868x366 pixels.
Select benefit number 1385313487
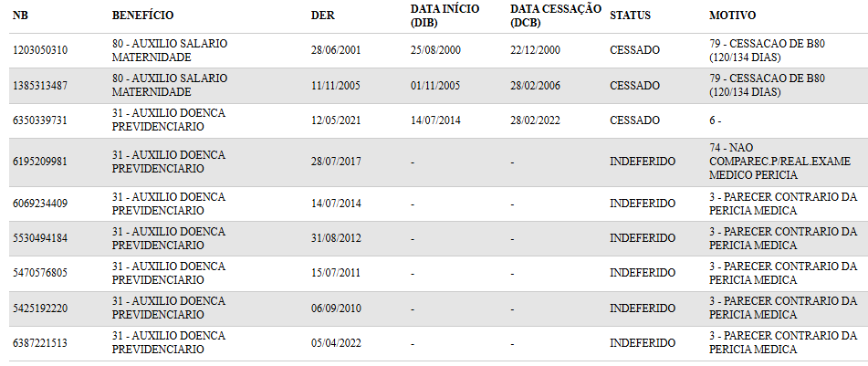coord(40,86)
